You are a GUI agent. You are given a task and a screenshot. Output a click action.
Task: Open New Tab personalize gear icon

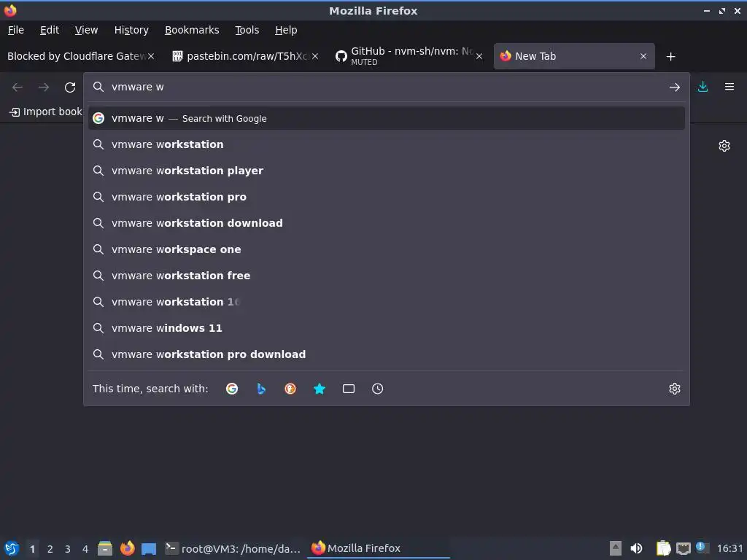(724, 146)
